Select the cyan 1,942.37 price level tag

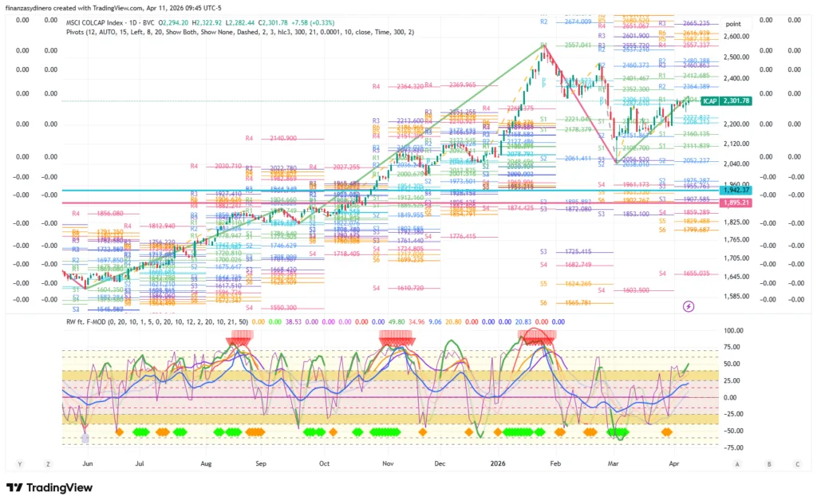[736, 191]
